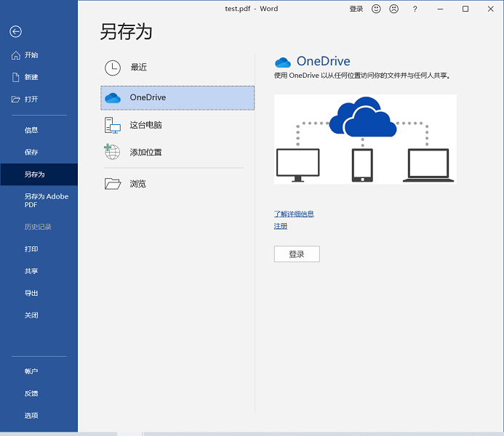Click the 添加位置 globe icon
The image size is (504, 436).
(112, 152)
